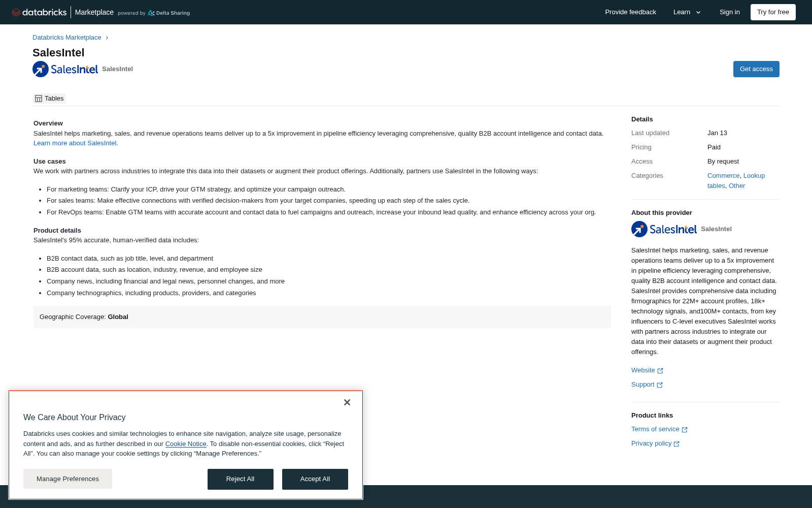Screen dimensions: 812x508
Task: Click the external link icon next to Website
Action: [660, 371]
